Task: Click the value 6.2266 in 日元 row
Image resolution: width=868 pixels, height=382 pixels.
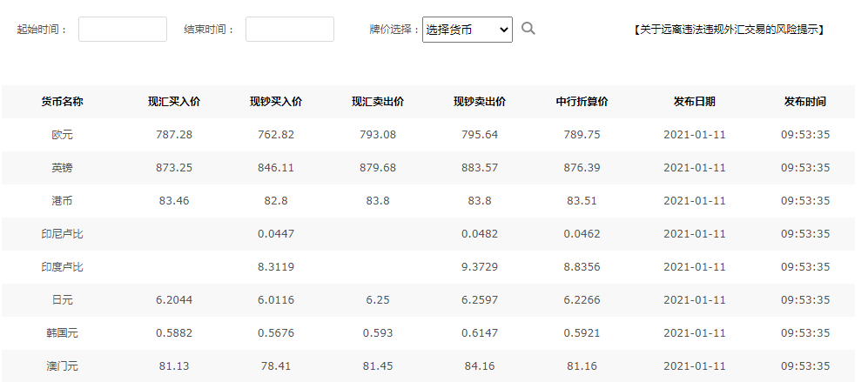Action: 582,300
